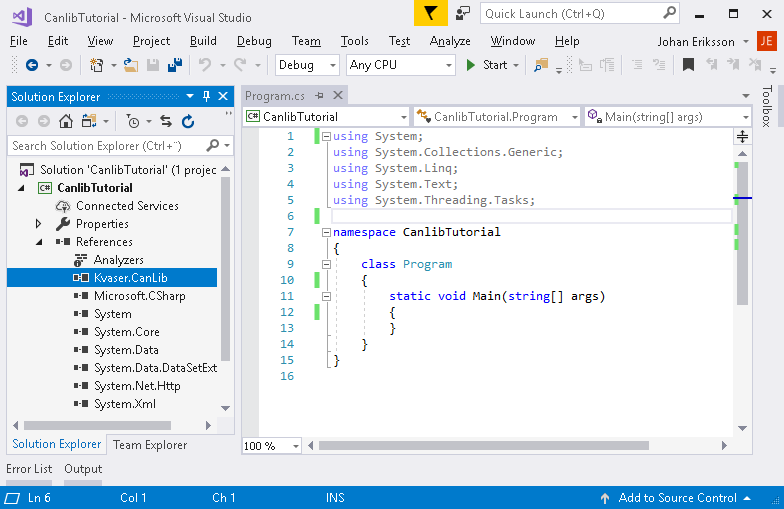Viewport: 784px width, 509px height.
Task: Click the Johan Eriksson account name
Action: [696, 42]
